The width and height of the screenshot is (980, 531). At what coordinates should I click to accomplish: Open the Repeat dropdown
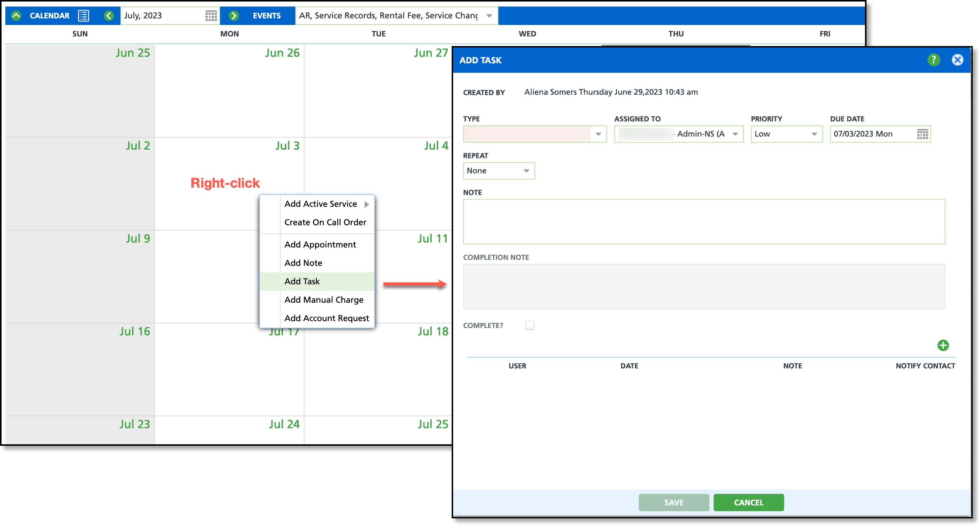coord(526,171)
